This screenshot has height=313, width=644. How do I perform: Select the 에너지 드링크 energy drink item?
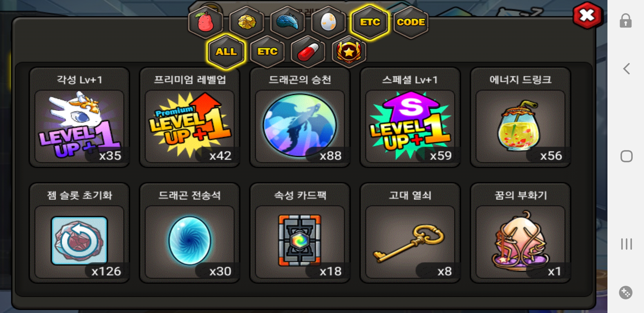pyautogui.click(x=520, y=117)
